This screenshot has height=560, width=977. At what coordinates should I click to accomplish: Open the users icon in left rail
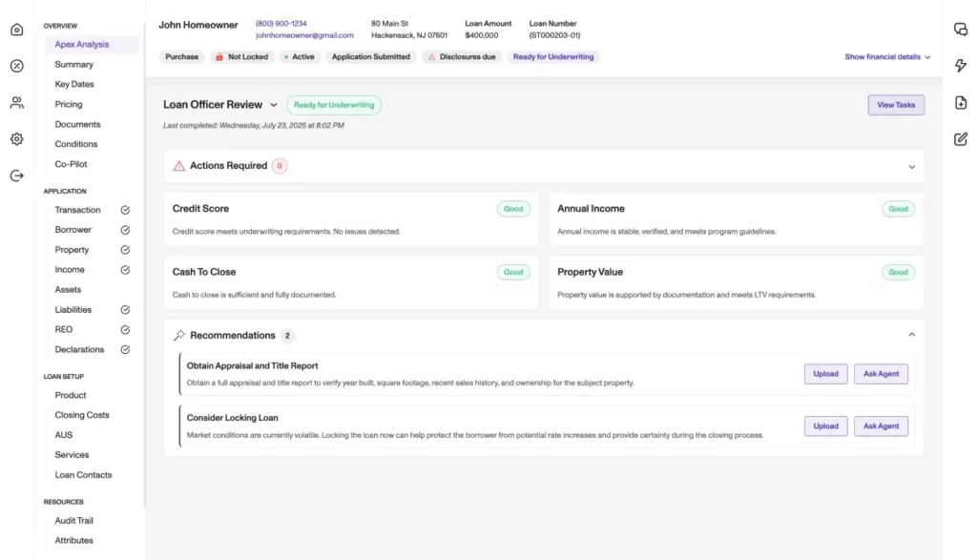pos(16,103)
